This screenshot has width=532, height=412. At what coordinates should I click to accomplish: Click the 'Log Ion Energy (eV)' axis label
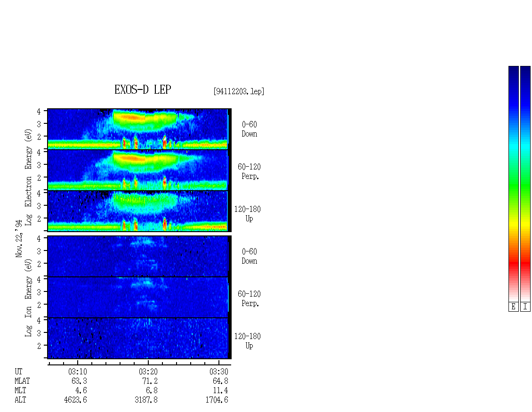(x=28, y=298)
